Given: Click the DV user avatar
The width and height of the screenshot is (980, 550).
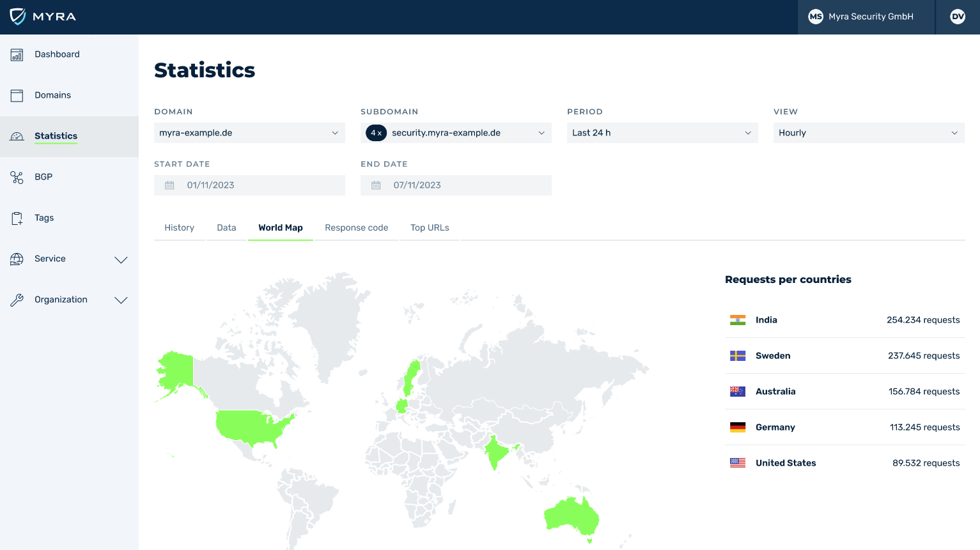Looking at the screenshot, I should pos(957,17).
